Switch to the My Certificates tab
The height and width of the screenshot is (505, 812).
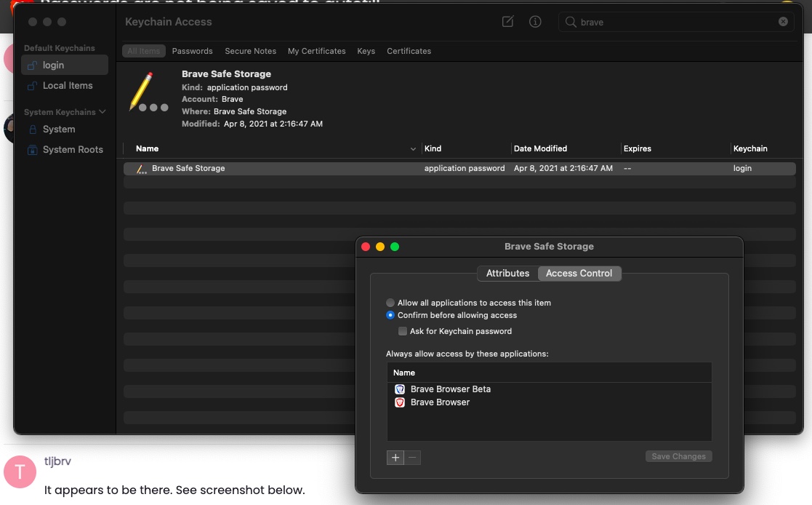tap(316, 51)
